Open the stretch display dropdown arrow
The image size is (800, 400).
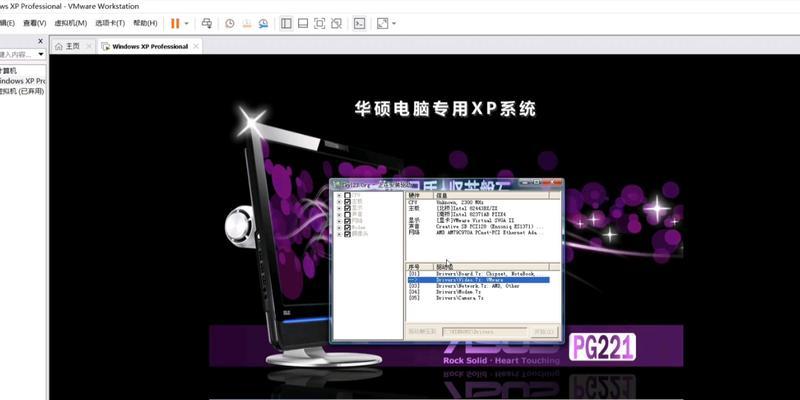[x=394, y=23]
